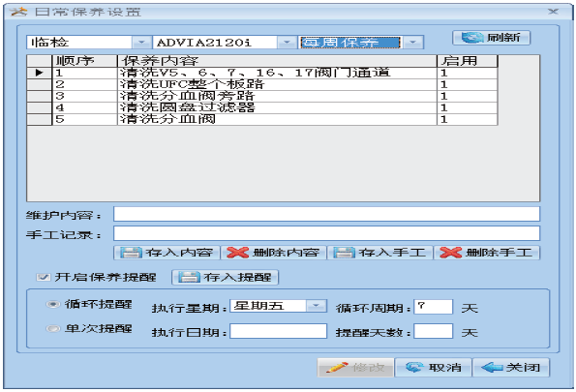Click the red X icon for 删除内容

coord(238,253)
